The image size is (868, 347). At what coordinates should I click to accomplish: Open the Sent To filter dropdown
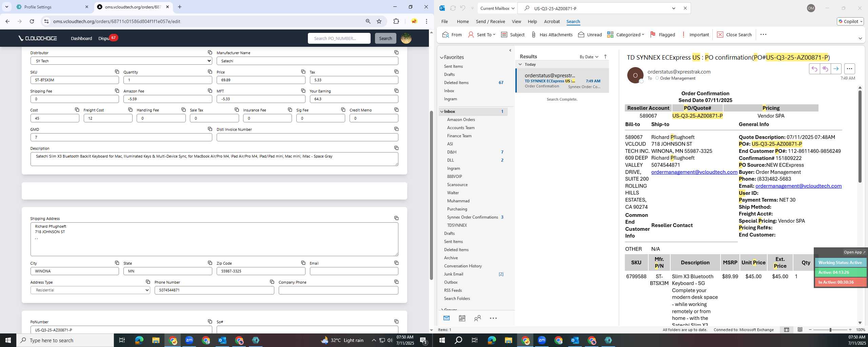coord(481,35)
